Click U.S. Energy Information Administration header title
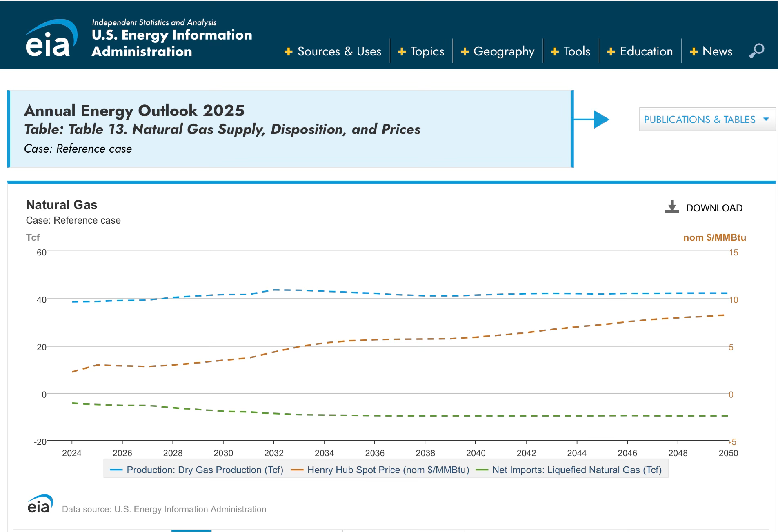Viewport: 778px width, 532px height. pyautogui.click(x=171, y=43)
